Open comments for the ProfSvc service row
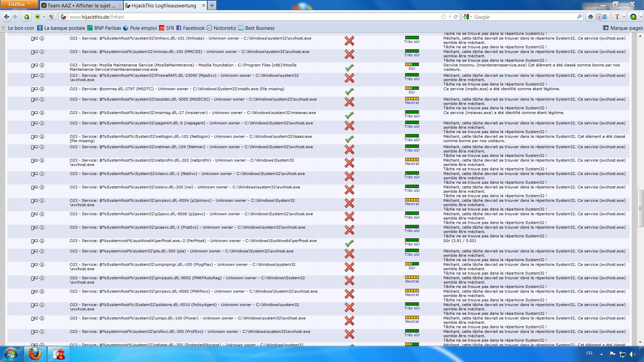Image resolution: width=644 pixels, height=362 pixels. coord(35,332)
